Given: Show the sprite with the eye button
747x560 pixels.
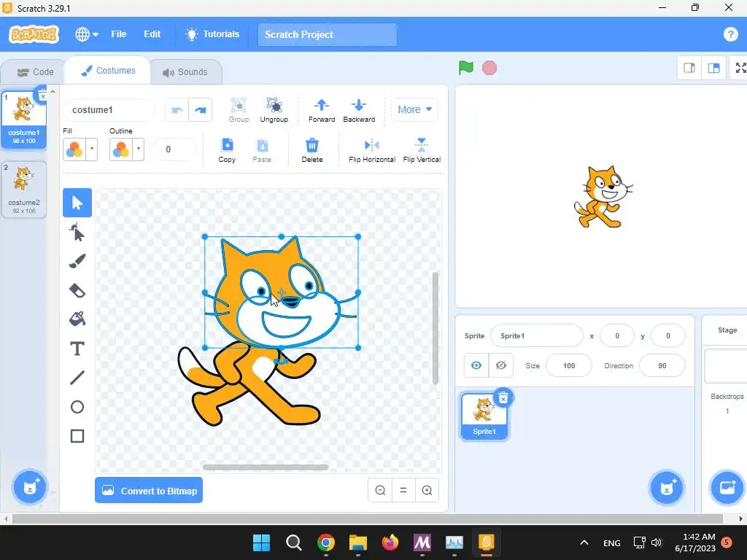Looking at the screenshot, I should [476, 366].
